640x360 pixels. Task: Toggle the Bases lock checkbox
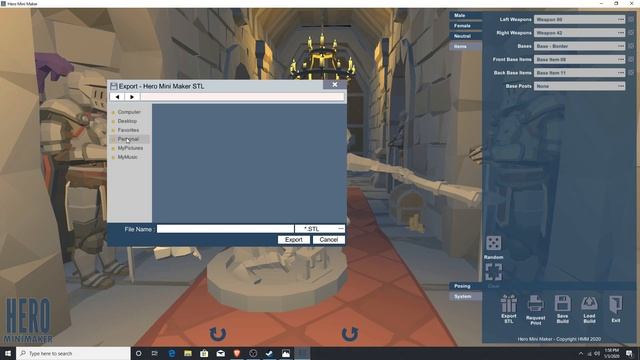(631, 46)
